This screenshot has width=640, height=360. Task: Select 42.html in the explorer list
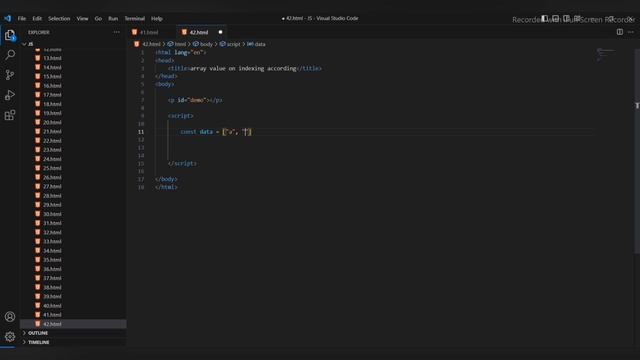(x=73, y=324)
